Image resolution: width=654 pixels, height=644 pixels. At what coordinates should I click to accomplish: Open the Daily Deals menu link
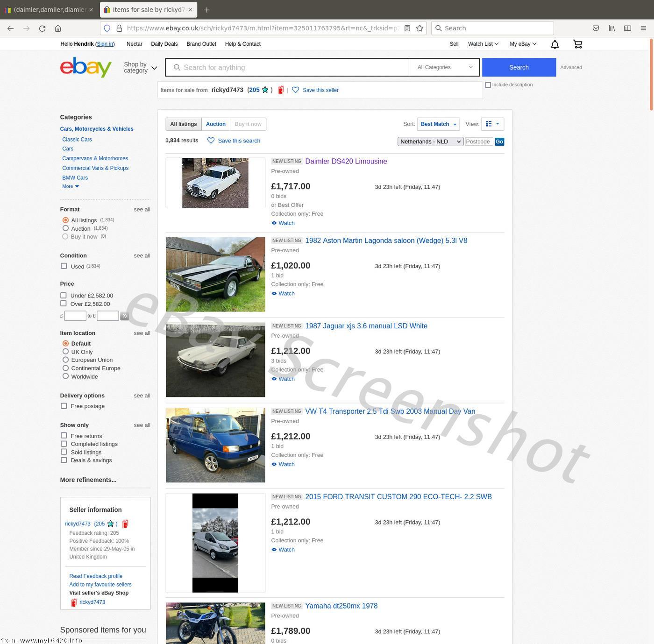pos(164,44)
